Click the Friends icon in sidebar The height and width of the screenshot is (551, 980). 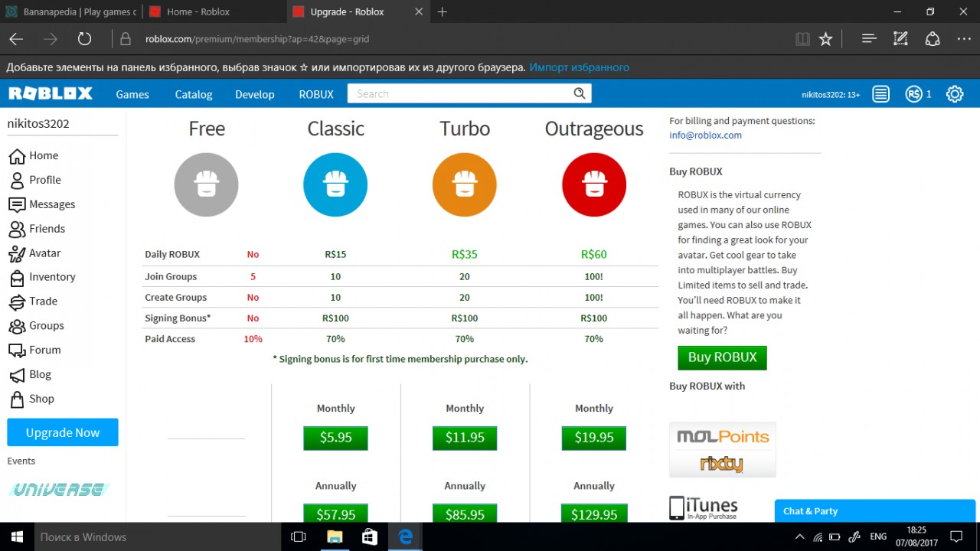17,229
